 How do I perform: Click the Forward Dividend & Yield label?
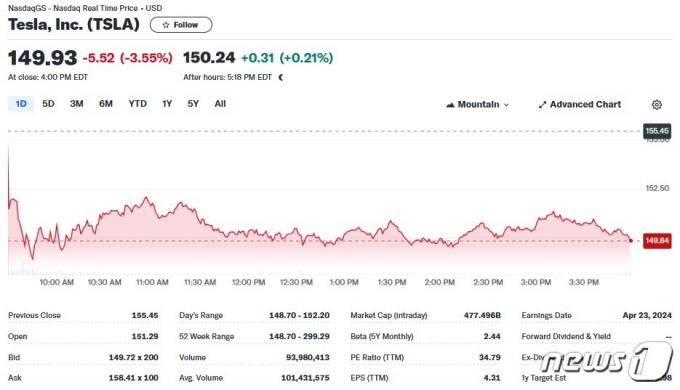[x=566, y=336]
